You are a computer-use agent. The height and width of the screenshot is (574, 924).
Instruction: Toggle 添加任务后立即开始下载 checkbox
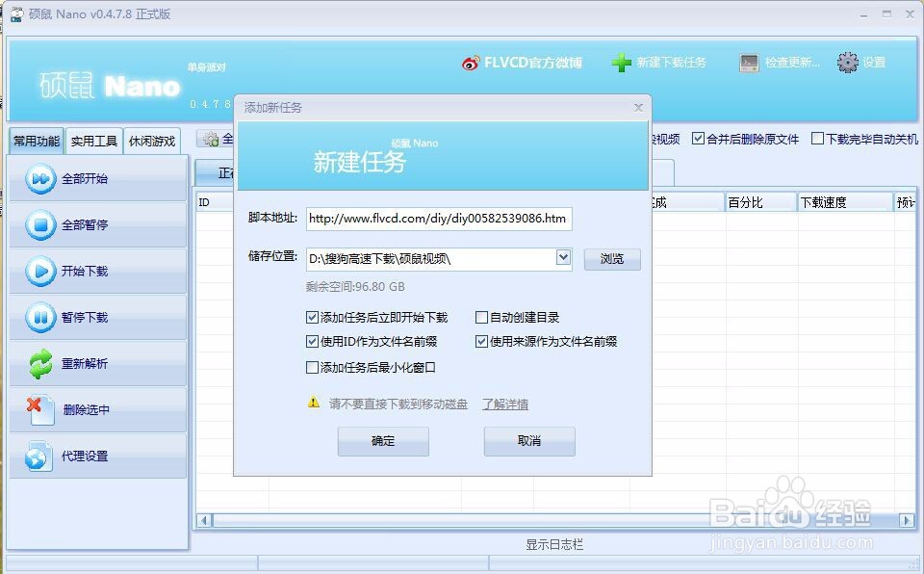pos(312,318)
